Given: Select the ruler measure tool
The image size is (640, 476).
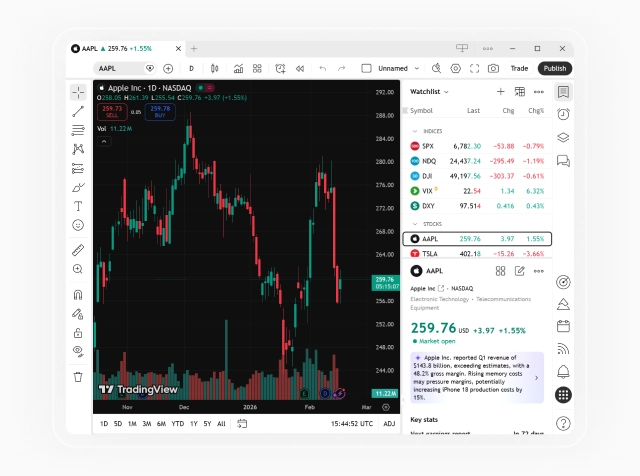Looking at the screenshot, I should coord(78,250).
